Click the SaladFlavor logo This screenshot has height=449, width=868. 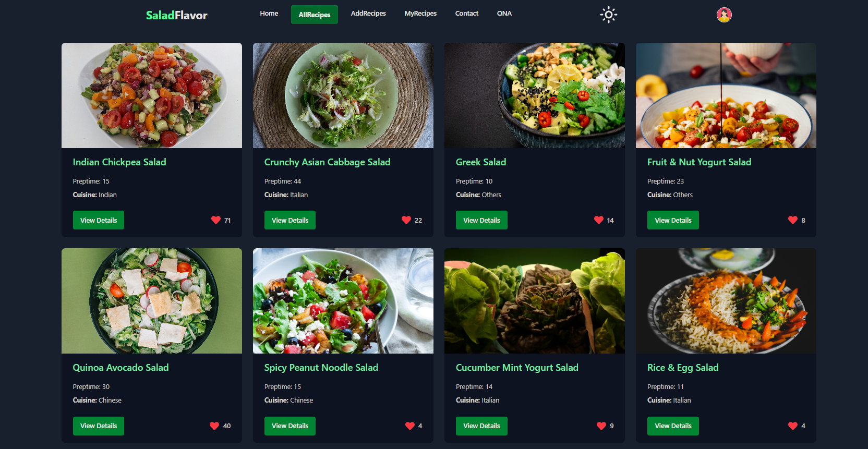pyautogui.click(x=176, y=15)
